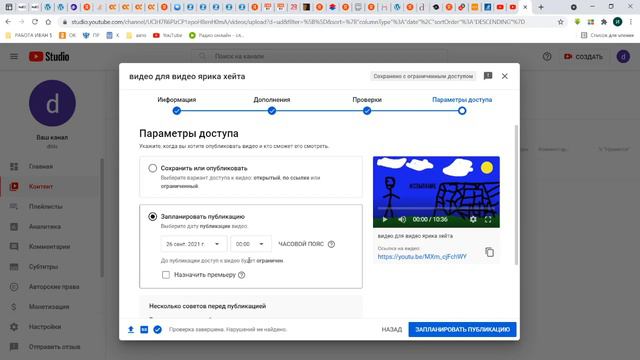Click upload status arrow icon in footer
Screen dimensions: 640x360
tap(131, 329)
